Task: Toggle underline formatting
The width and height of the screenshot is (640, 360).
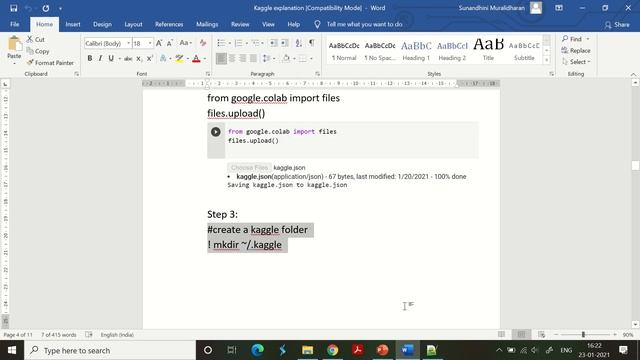Action: click(111, 58)
